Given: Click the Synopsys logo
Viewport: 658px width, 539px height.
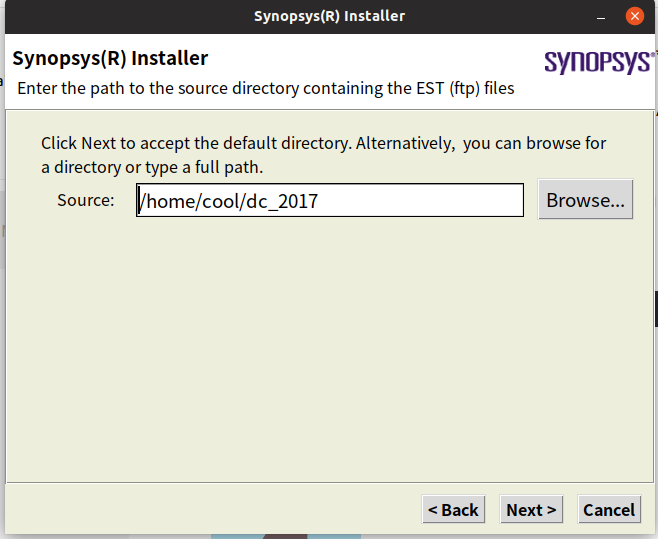Looking at the screenshot, I should click(599, 62).
